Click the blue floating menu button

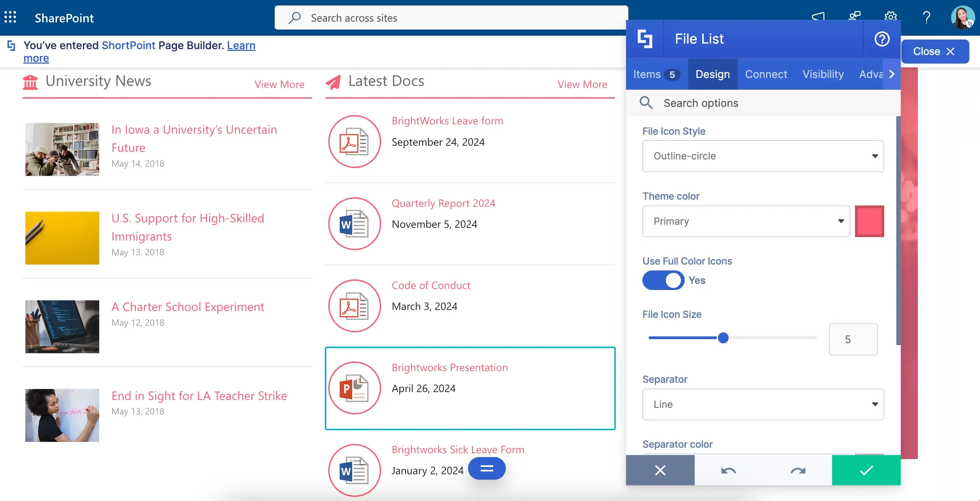487,468
